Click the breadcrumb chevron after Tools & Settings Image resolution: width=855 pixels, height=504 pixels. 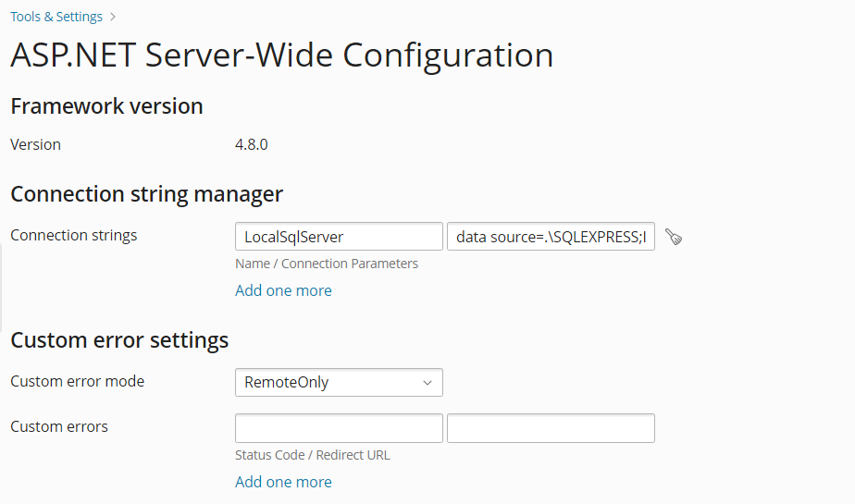pyautogui.click(x=113, y=17)
